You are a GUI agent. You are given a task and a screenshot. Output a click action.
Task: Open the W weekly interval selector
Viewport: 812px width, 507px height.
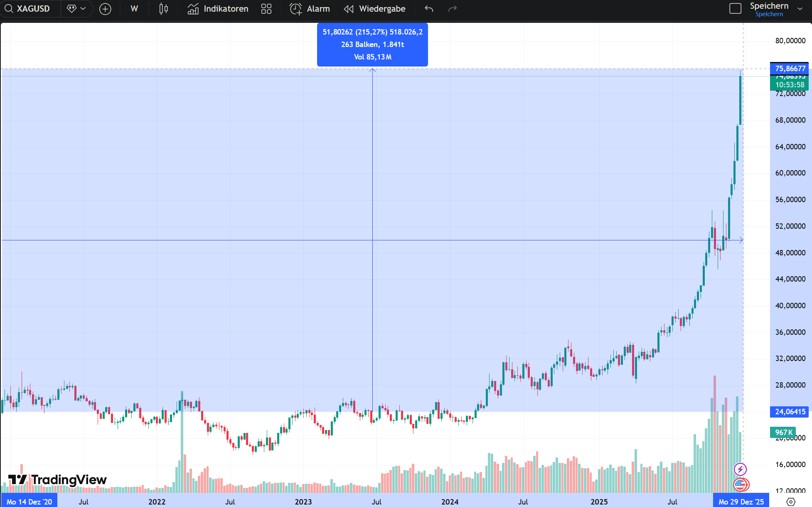click(134, 9)
